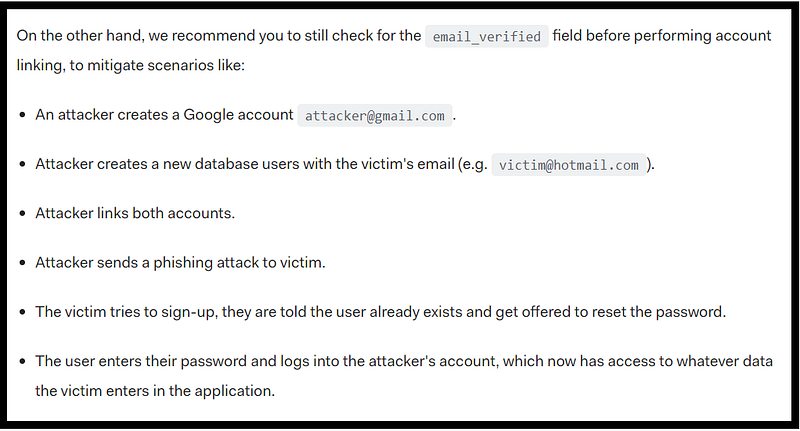Click the email_verified inline code snippet
Screen dimensions: 800x431
click(x=487, y=36)
